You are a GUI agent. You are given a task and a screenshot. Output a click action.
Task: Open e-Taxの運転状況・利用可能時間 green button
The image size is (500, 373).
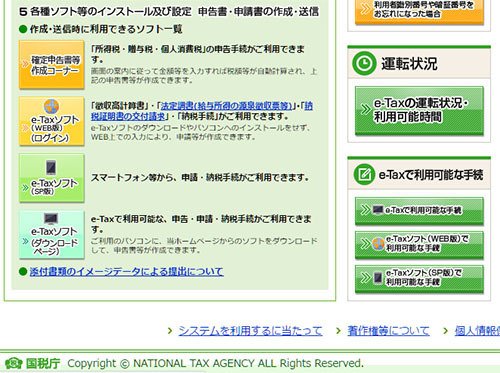click(419, 111)
